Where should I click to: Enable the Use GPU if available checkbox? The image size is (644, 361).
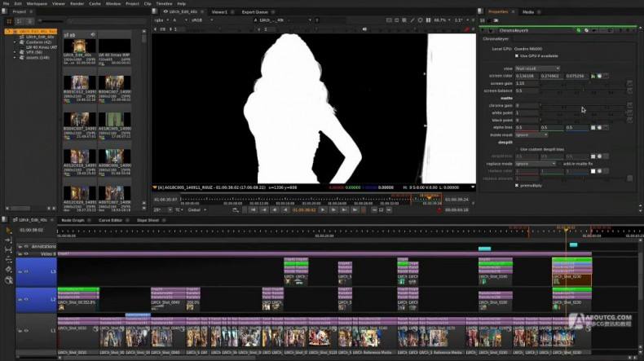pyautogui.click(x=517, y=55)
